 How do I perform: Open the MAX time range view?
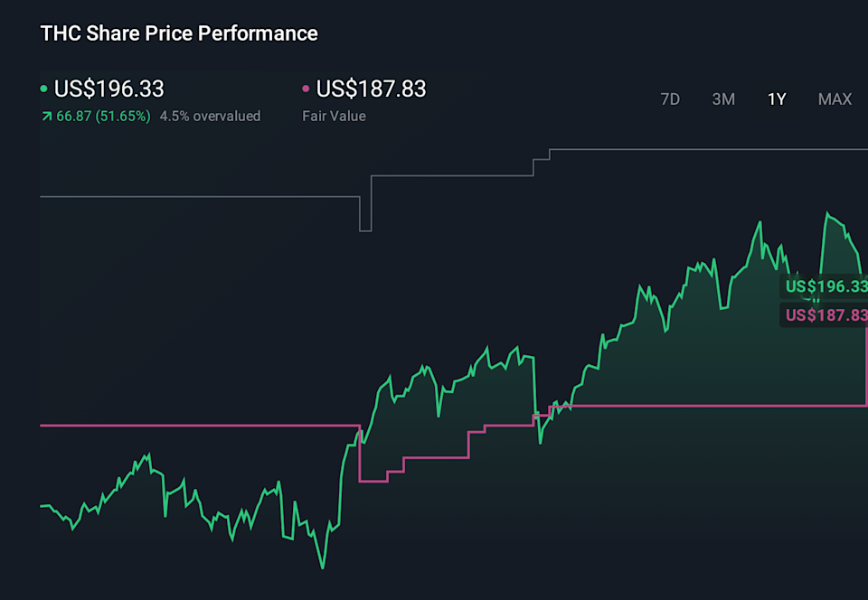[x=835, y=99]
